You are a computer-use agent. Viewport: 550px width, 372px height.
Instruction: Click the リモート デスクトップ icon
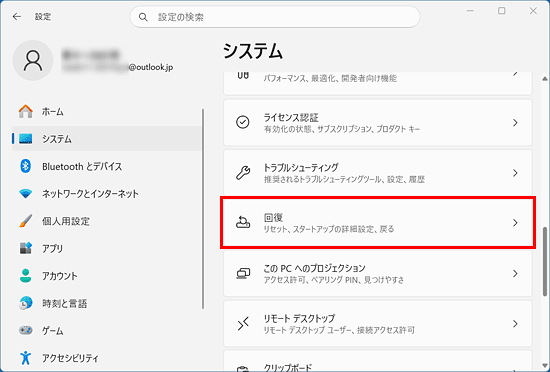tap(243, 323)
